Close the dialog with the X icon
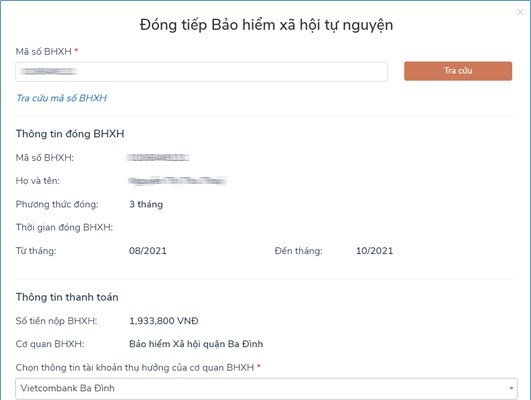 520,12
